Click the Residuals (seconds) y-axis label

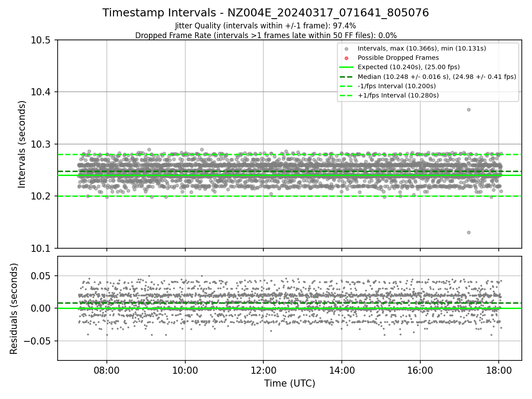tap(14, 309)
